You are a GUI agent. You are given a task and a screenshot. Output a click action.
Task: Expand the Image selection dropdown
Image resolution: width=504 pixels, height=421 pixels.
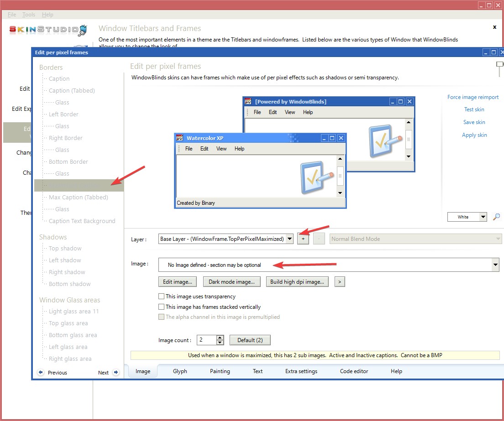(495, 265)
